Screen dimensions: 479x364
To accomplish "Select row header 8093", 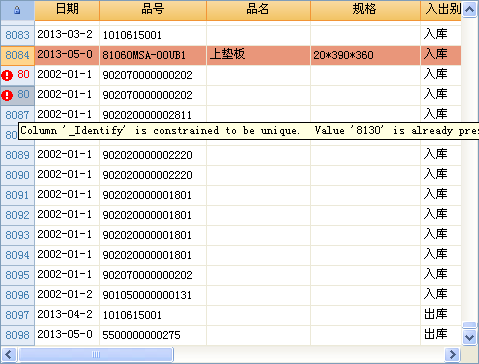I will pyautogui.click(x=17, y=235).
